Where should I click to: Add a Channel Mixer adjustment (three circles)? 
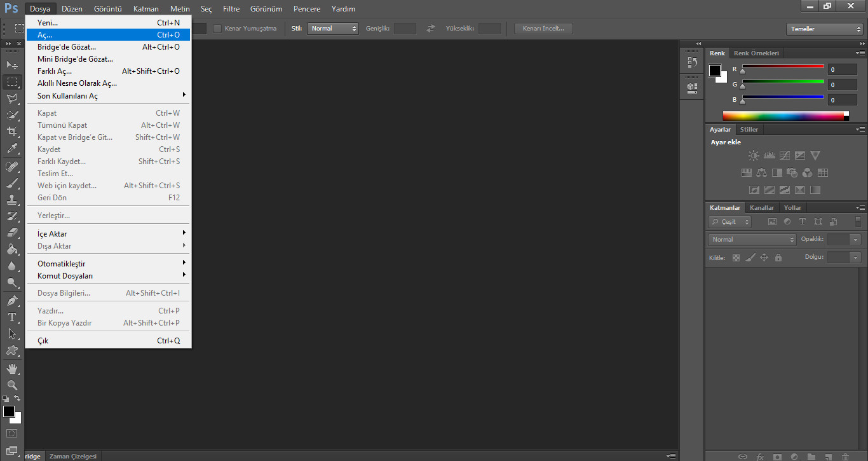(x=807, y=172)
